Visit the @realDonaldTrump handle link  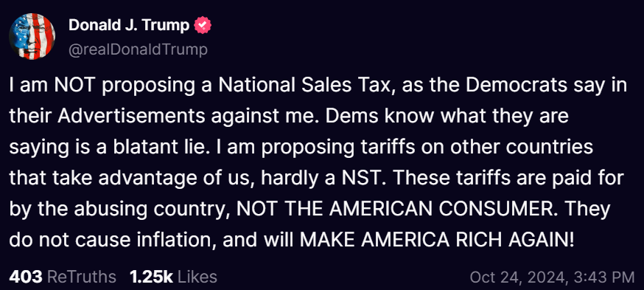pyautogui.click(x=138, y=49)
